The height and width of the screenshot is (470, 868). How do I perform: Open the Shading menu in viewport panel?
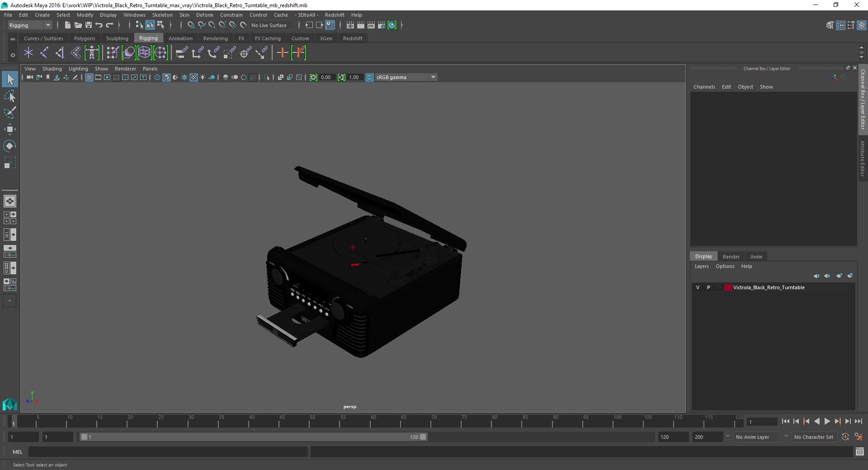(52, 69)
